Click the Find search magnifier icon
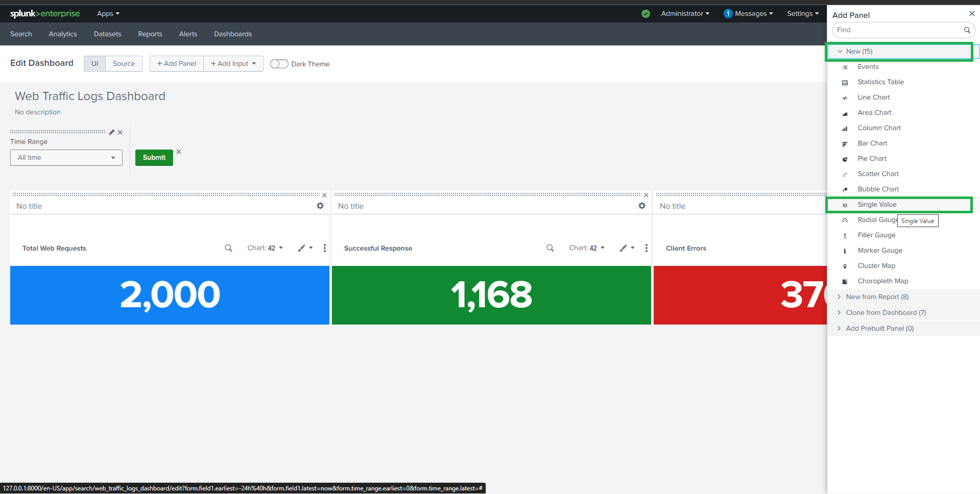 pyautogui.click(x=967, y=30)
